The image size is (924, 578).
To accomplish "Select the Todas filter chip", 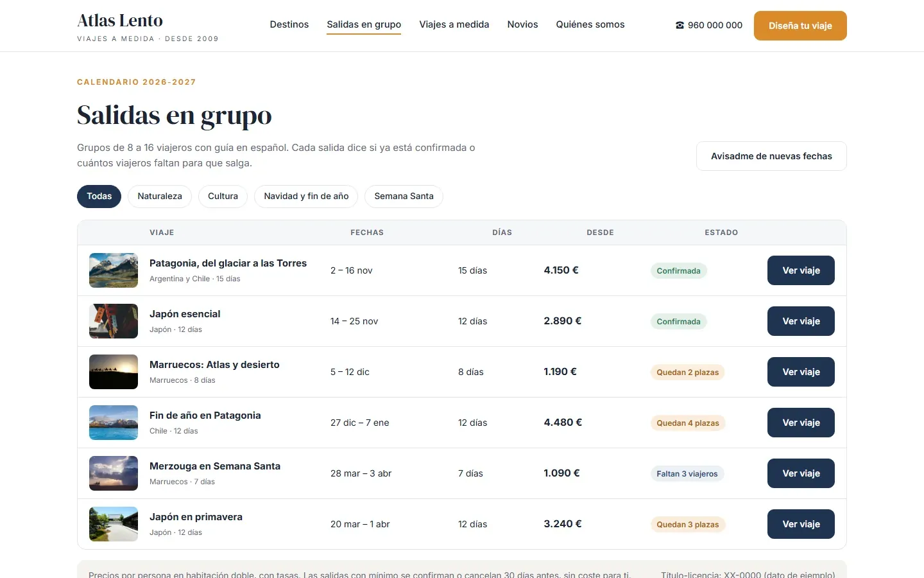I will click(99, 196).
